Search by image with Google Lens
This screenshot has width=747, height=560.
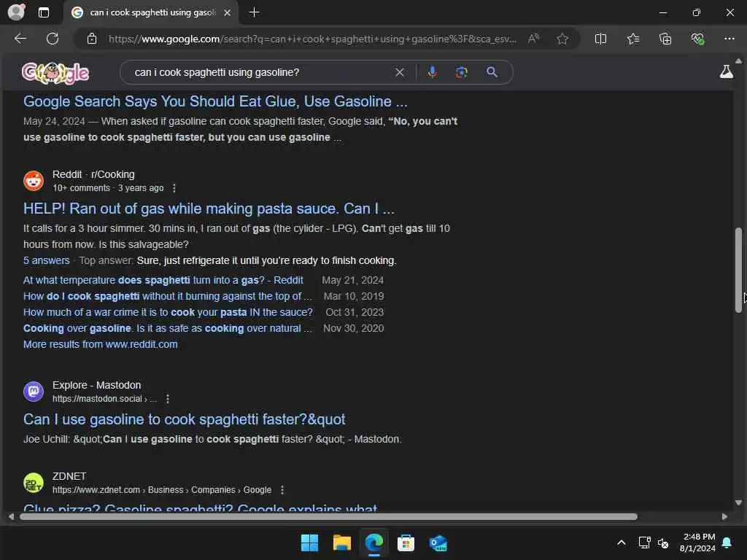pyautogui.click(x=461, y=72)
